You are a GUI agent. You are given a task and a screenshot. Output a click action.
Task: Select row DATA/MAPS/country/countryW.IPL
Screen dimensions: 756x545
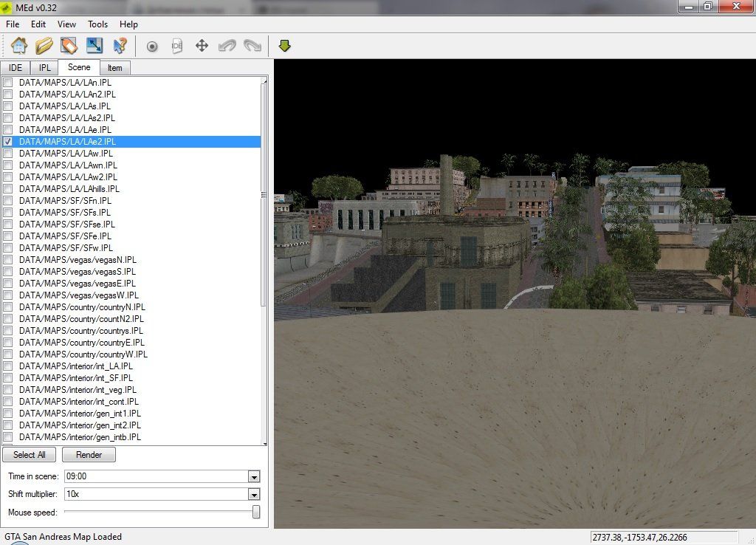(131, 354)
